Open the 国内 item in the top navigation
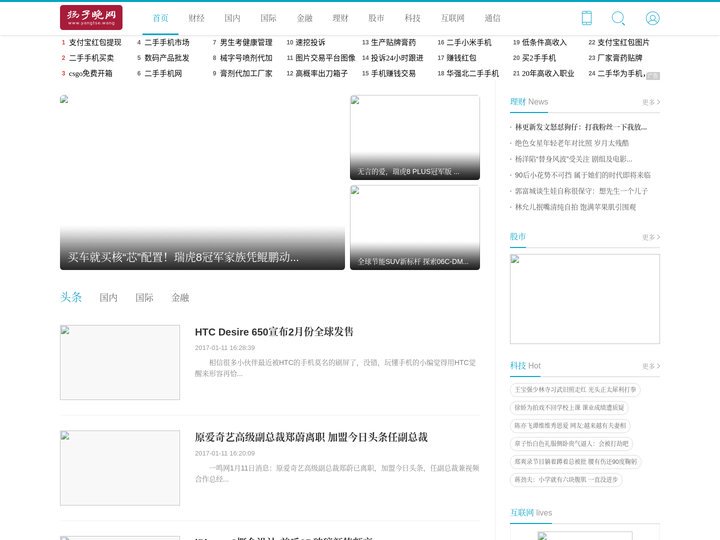Image resolution: width=720 pixels, height=540 pixels. click(232, 18)
